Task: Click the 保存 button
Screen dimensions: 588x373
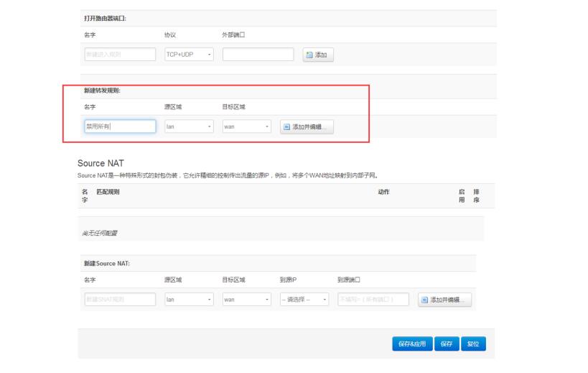Action: 446,344
